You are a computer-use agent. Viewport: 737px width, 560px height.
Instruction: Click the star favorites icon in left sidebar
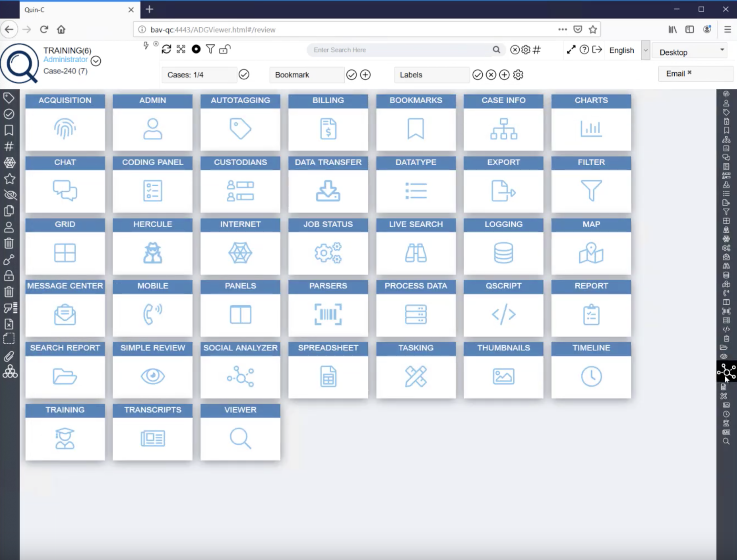pos(10,178)
